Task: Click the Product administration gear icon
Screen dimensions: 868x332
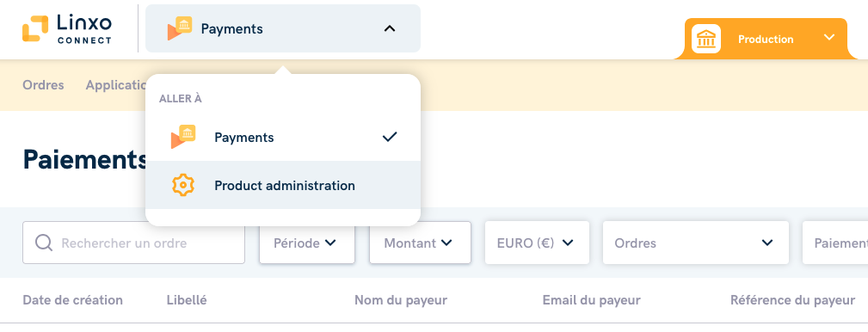Action: point(182,186)
